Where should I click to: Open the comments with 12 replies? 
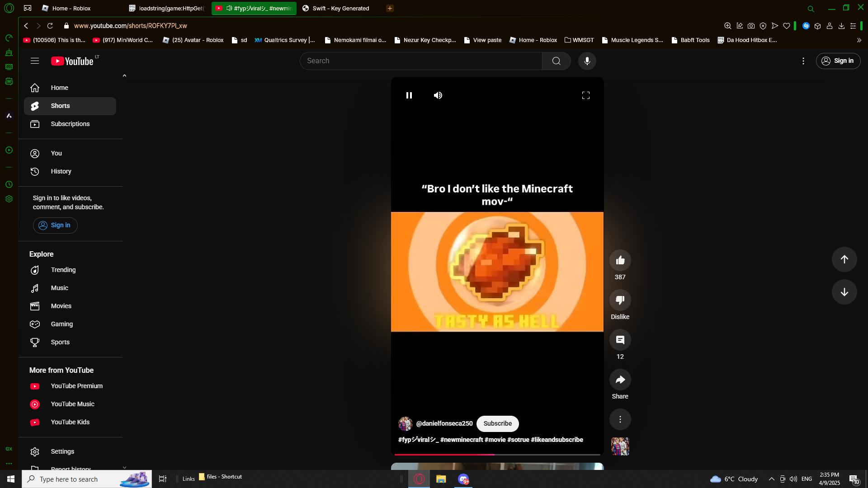coord(620,340)
